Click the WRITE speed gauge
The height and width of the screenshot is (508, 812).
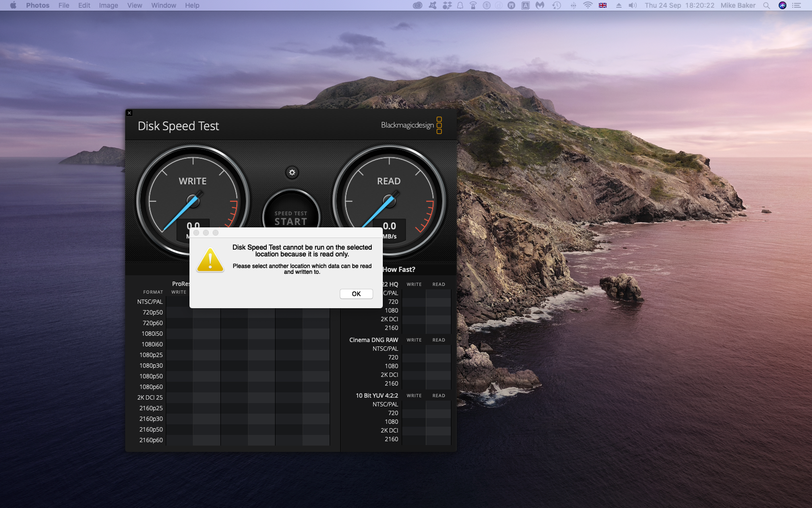(193, 200)
